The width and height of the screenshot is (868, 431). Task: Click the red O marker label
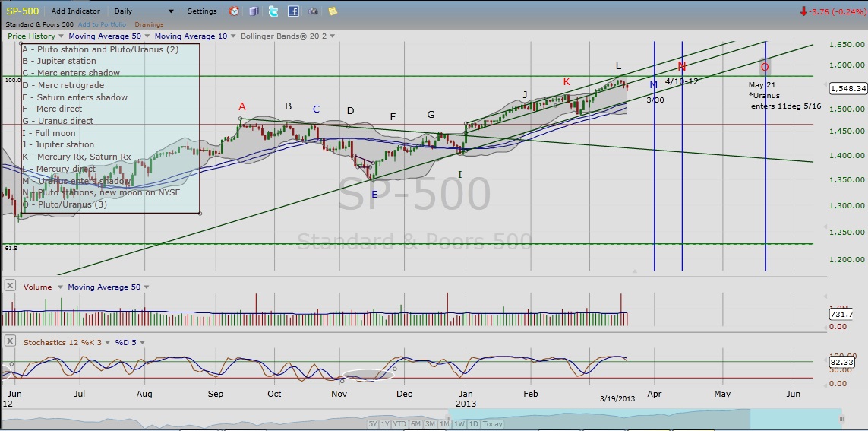[x=765, y=68]
